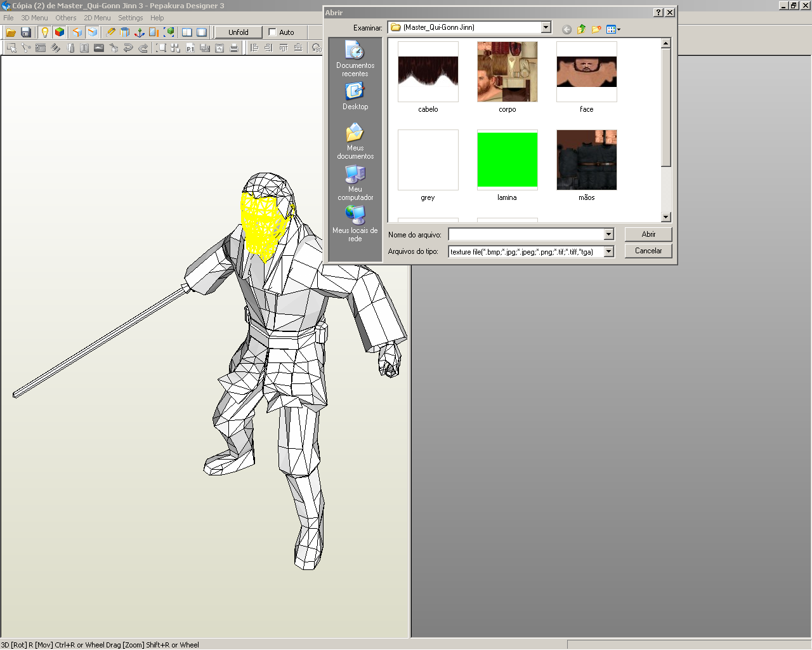Open the Examinar folder dropdown
The image size is (812, 650).
tap(546, 27)
